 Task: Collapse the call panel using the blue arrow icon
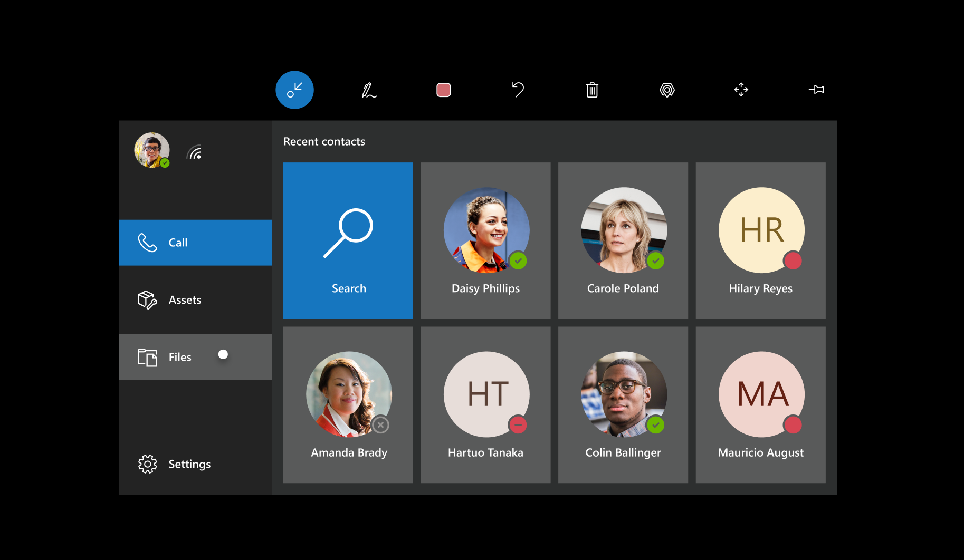click(x=294, y=90)
